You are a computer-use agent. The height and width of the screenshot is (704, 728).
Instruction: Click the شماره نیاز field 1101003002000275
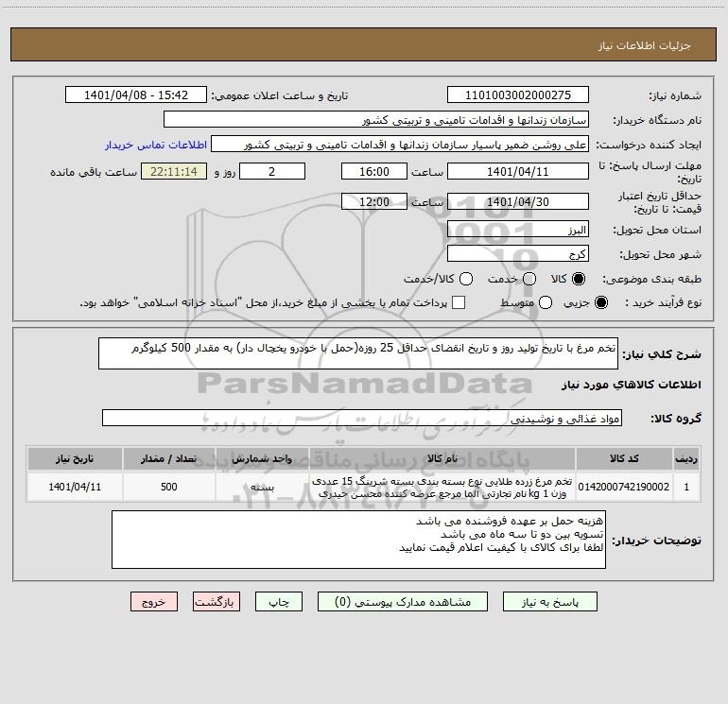point(518,95)
